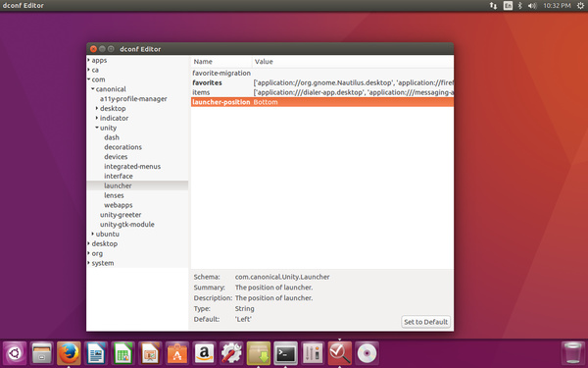This screenshot has height=368, width=588.
Task: Open Ubuntu Software Center icon
Action: (x=177, y=353)
